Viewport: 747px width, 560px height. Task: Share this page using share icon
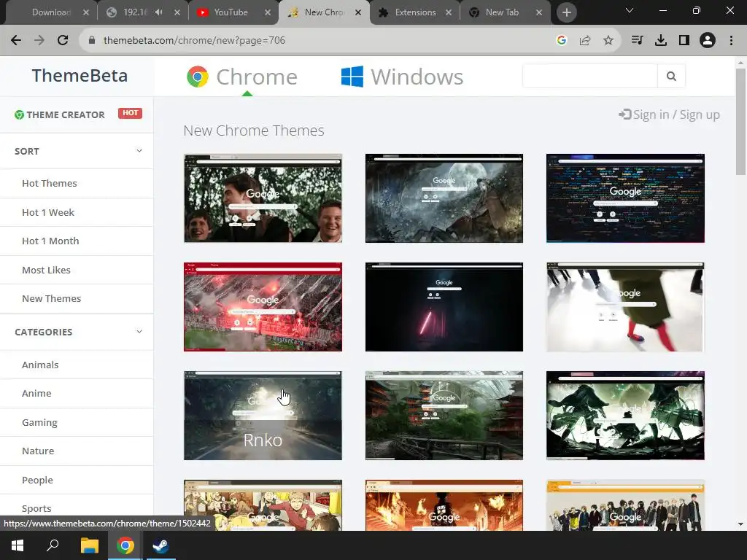585,41
